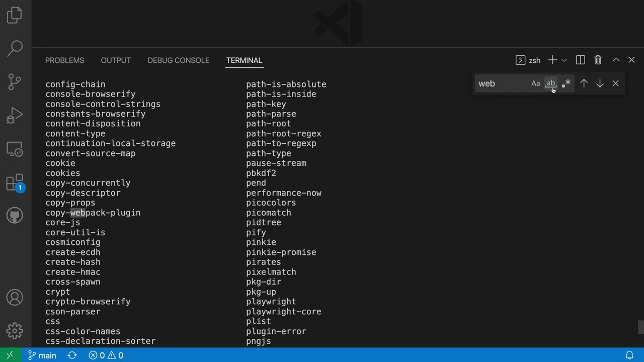Viewport: 644px width, 362px height.
Task: Click the remote window indicator in the status bar
Action: pos(10,355)
